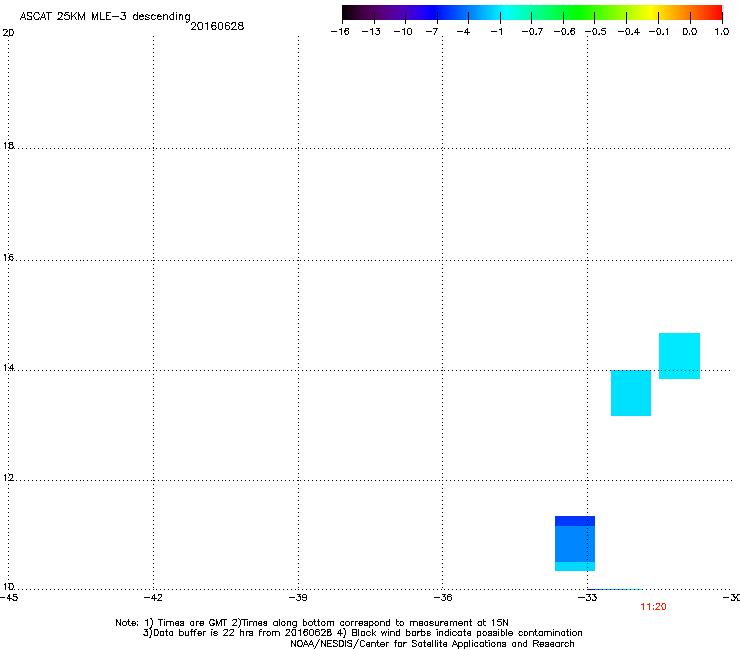The image size is (740, 650).
Task: Click the note line about Times are GMT
Action: click(x=312, y=623)
